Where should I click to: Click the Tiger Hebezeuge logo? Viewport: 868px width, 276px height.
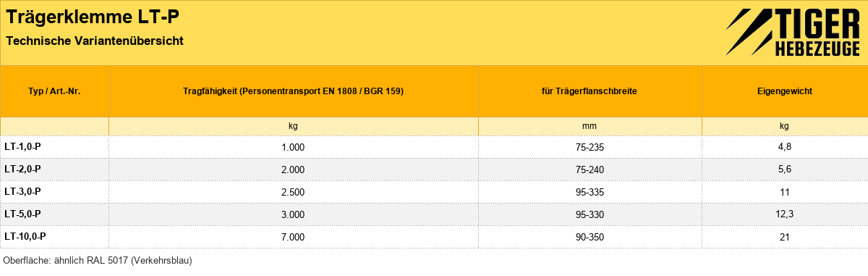(x=792, y=33)
